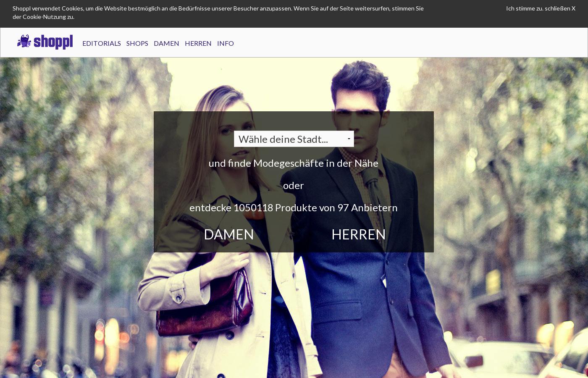Click the text 'entdecke 1050118 Produkte von 97 Anbietern'
588x378 pixels.
pyautogui.click(x=294, y=207)
